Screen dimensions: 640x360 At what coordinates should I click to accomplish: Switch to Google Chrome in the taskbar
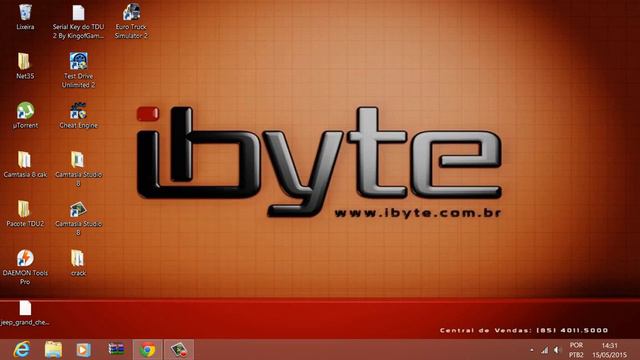[147, 350]
